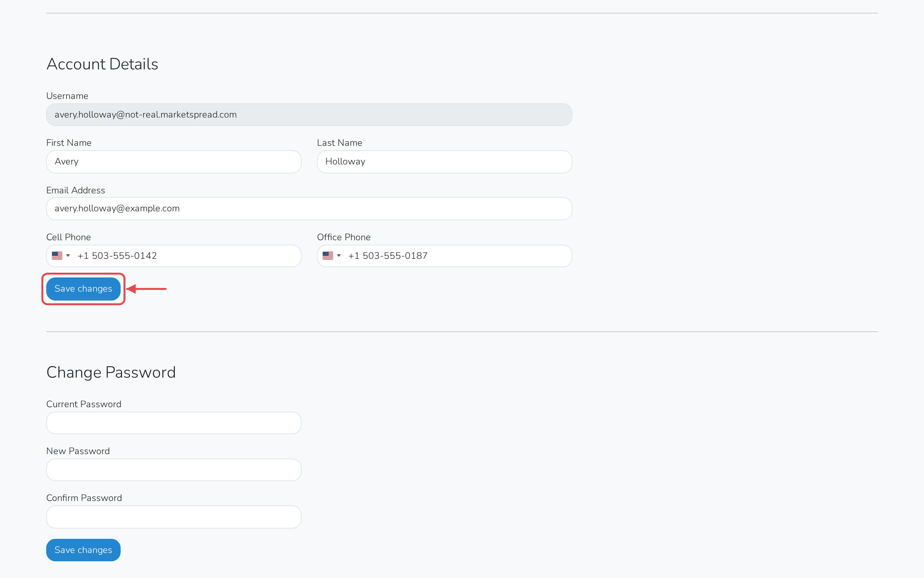
Task: Click the Account Details heading
Action: click(102, 64)
